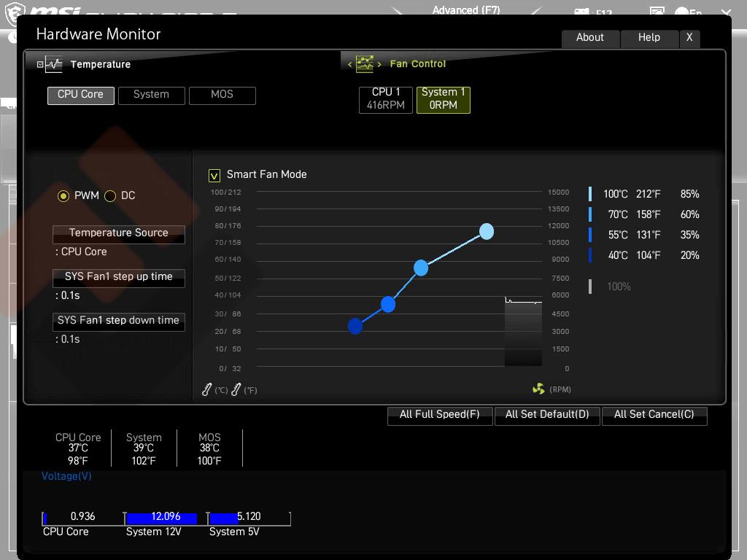Close Hardware Monitor with the X button

(689, 38)
